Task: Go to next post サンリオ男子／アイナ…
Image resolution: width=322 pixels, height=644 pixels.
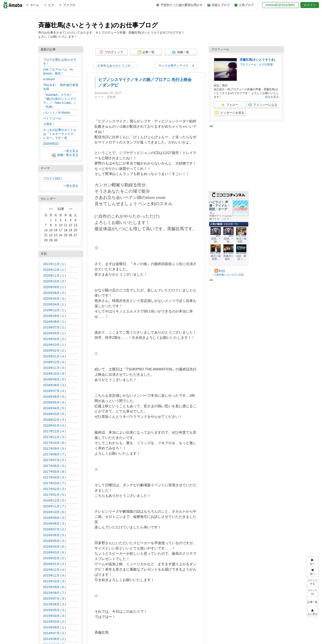Action: (x=177, y=66)
